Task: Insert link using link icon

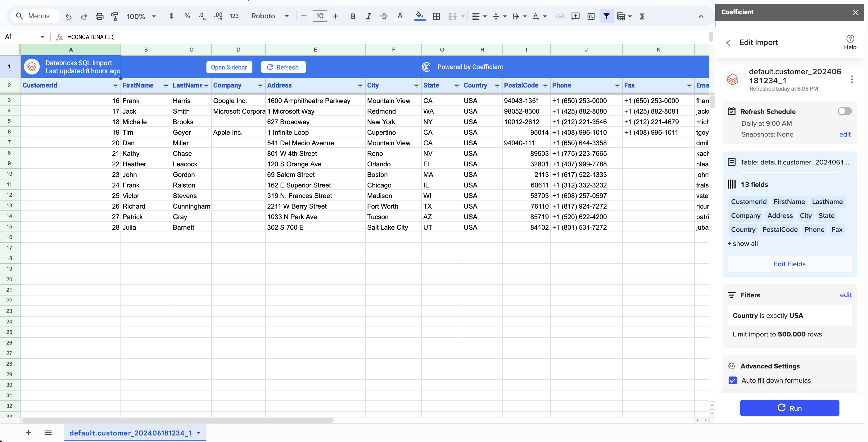Action: [560, 16]
